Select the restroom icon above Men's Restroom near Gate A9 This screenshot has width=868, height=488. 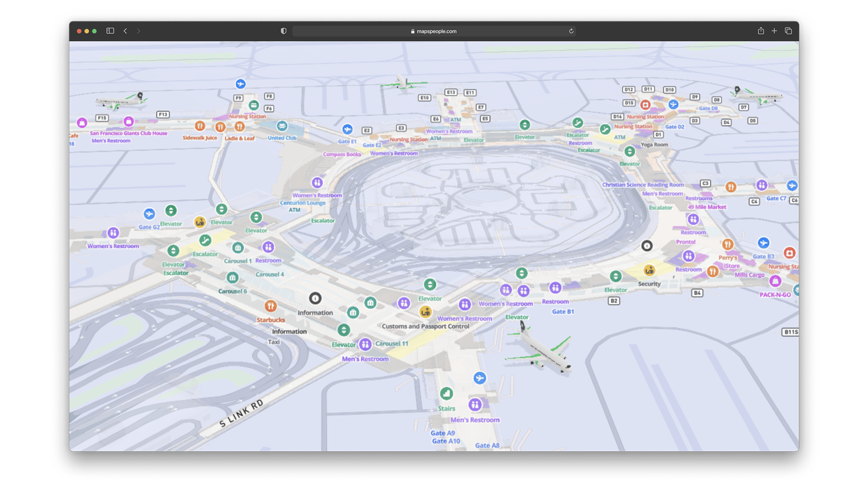click(x=475, y=404)
